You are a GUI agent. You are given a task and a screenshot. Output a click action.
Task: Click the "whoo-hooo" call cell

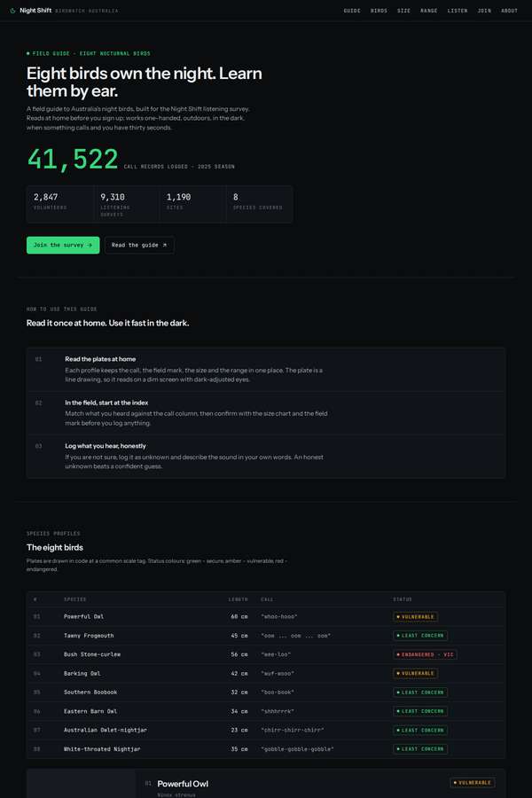[x=279, y=617]
